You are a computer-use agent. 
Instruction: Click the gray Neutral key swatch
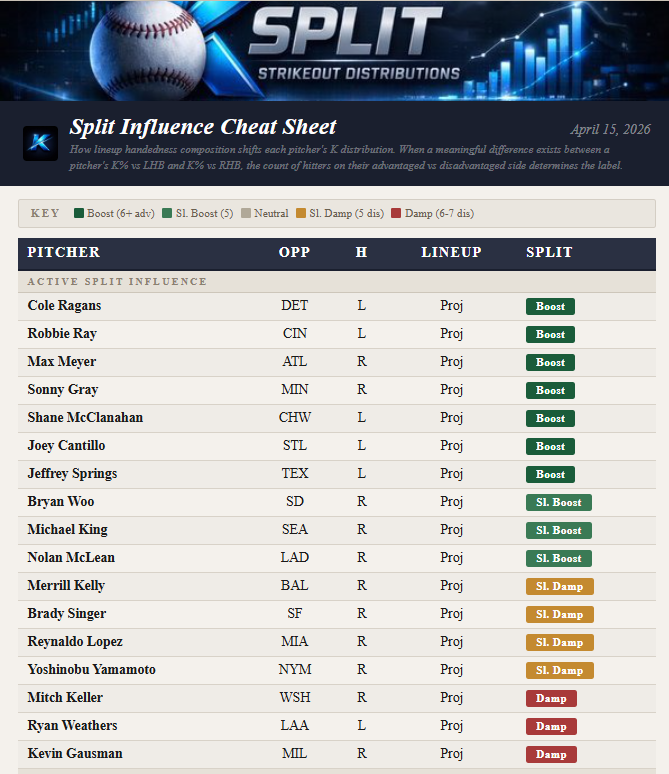[246, 213]
